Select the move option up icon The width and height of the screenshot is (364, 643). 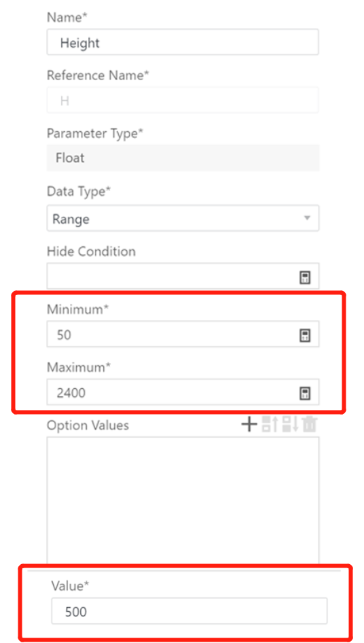[270, 424]
